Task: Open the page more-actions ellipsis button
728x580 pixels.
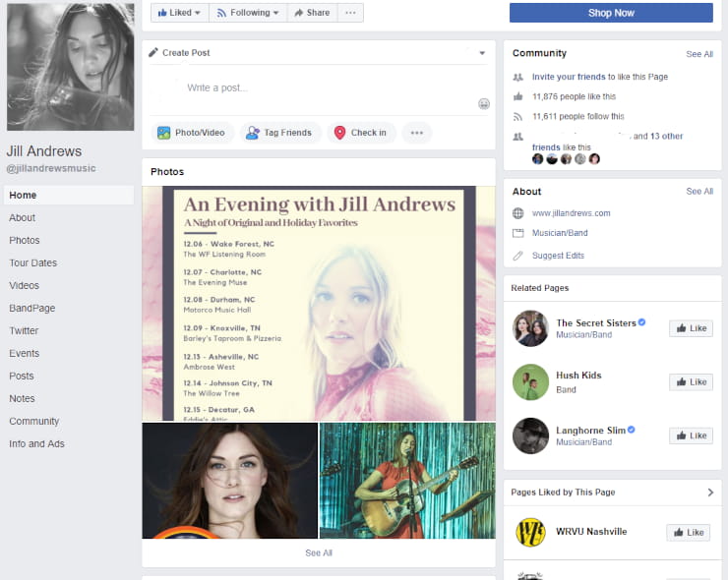Action: pos(351,13)
